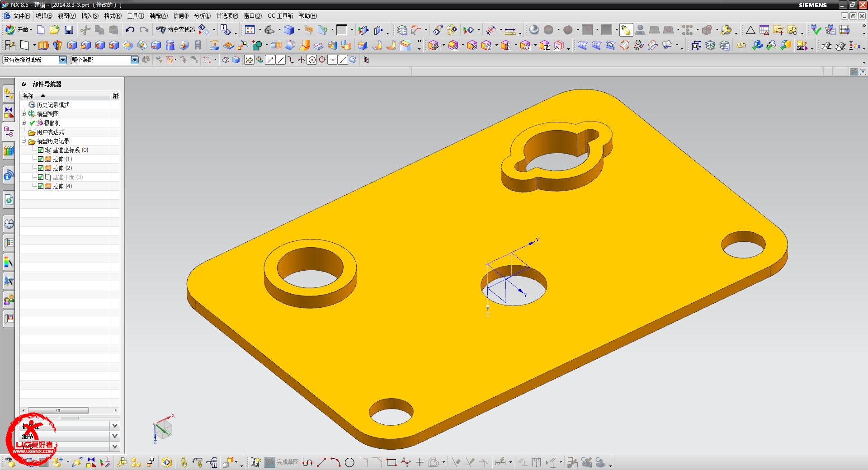Image resolution: width=868 pixels, height=470 pixels.
Task: Open the History clock sidebar tab
Action: [x=9, y=224]
